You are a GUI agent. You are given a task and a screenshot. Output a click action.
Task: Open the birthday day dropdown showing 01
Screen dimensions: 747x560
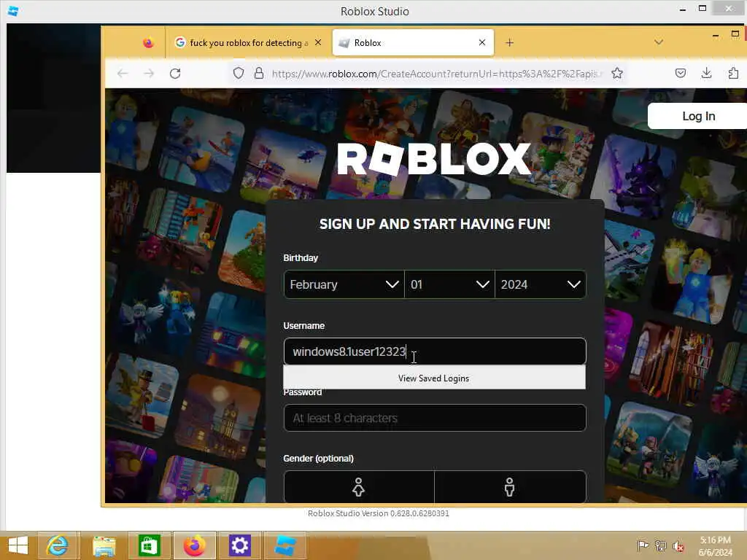click(x=449, y=284)
